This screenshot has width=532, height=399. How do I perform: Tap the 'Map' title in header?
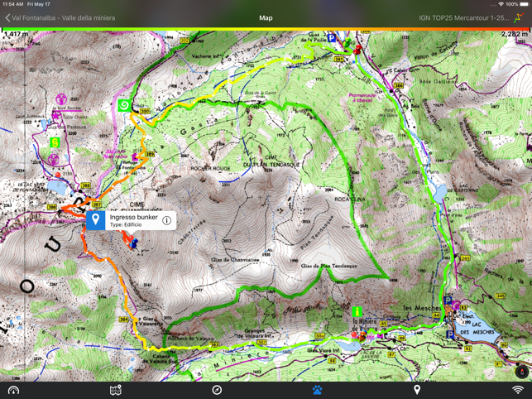pos(266,17)
